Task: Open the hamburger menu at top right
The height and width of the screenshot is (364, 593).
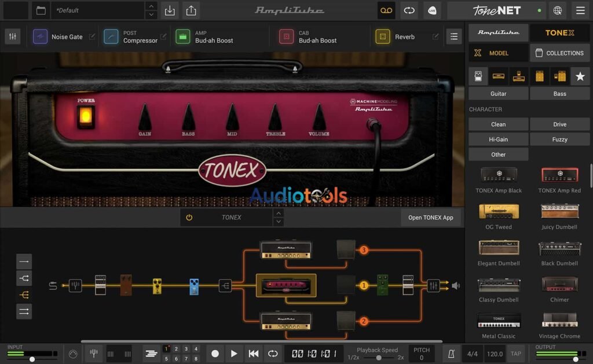Action: [580, 10]
